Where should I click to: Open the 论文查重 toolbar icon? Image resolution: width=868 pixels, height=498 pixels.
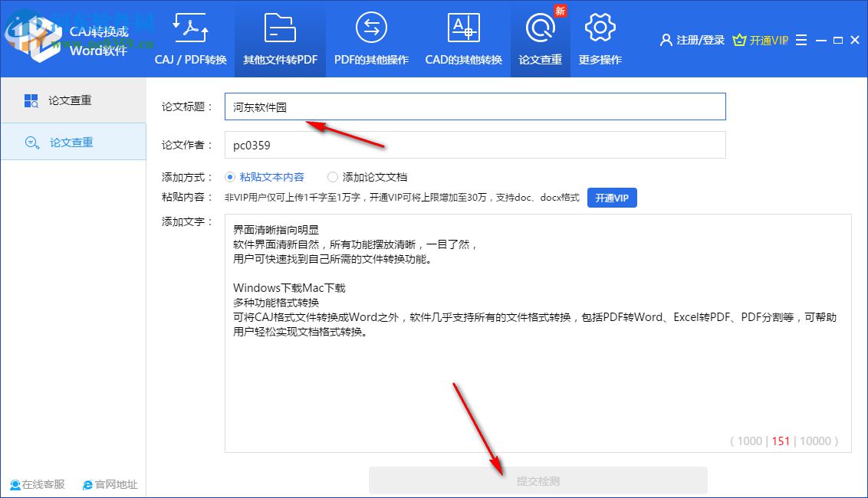coord(541,28)
